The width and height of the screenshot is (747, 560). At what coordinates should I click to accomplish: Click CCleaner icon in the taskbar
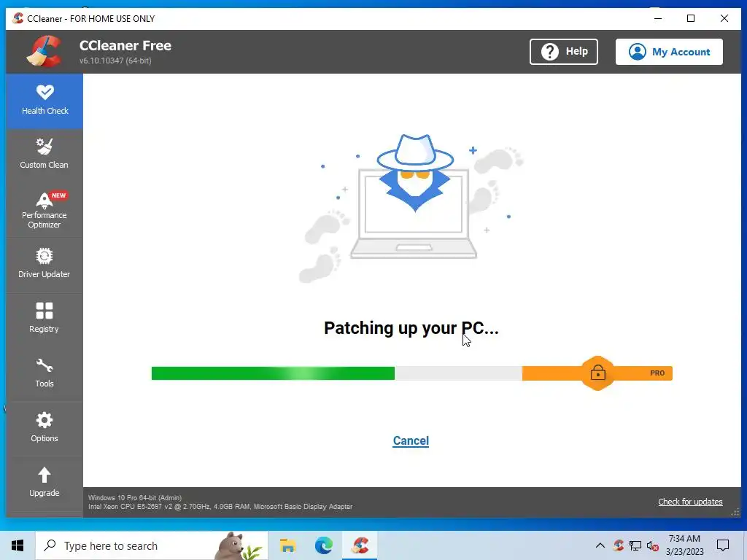pos(360,545)
